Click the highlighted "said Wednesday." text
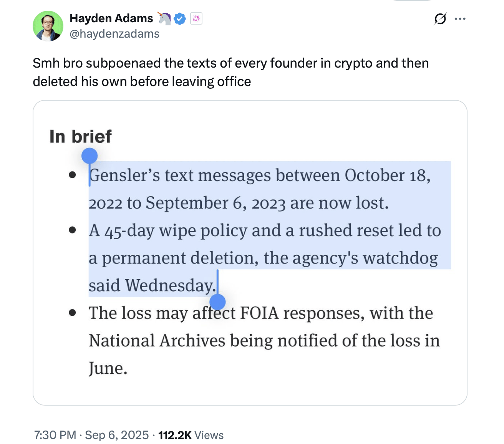The width and height of the screenshot is (504, 444). [152, 286]
